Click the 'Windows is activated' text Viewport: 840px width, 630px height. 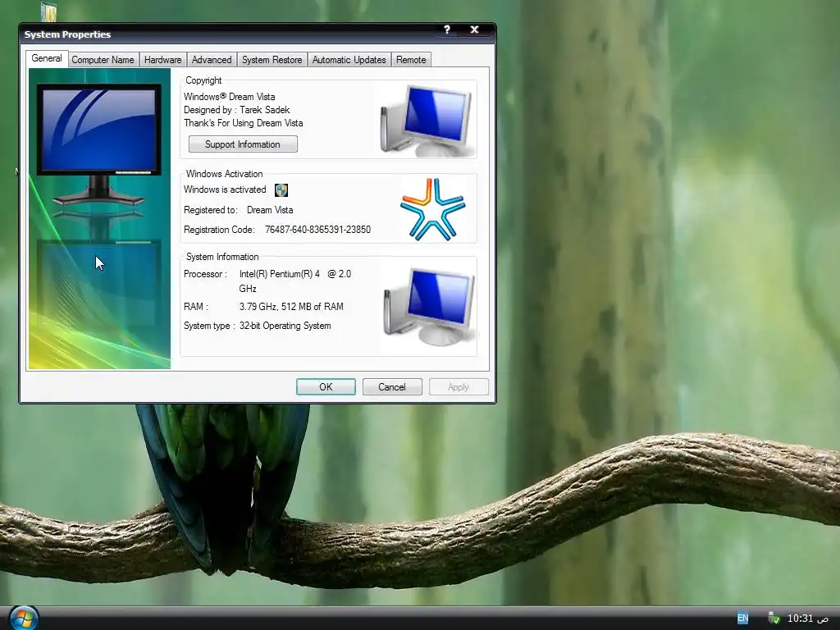click(225, 189)
